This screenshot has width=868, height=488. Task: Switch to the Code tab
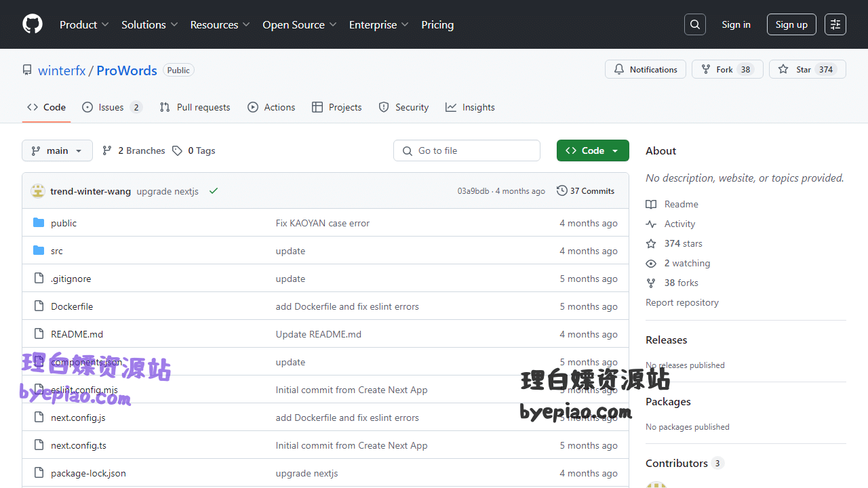[46, 107]
